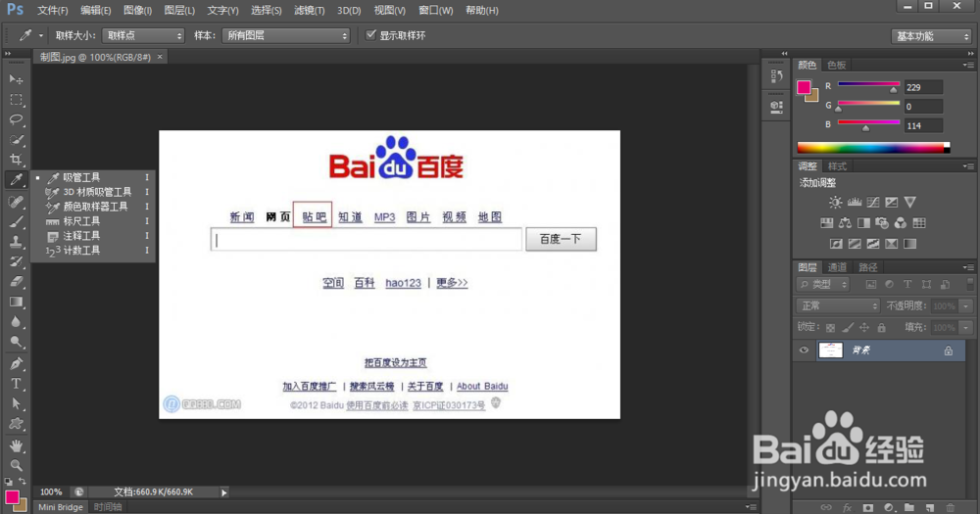Select the Zoom tool in toolbar
This screenshot has height=514, width=980.
point(17,465)
